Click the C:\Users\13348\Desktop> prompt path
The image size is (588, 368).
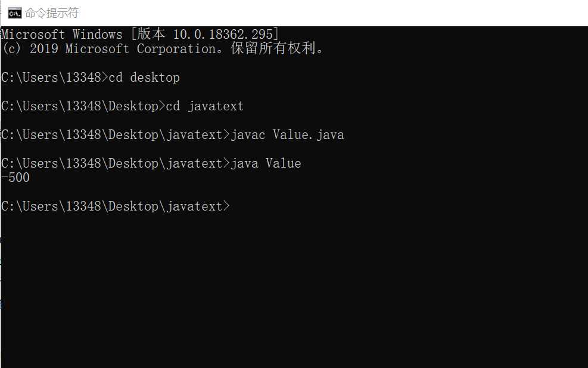[81, 106]
